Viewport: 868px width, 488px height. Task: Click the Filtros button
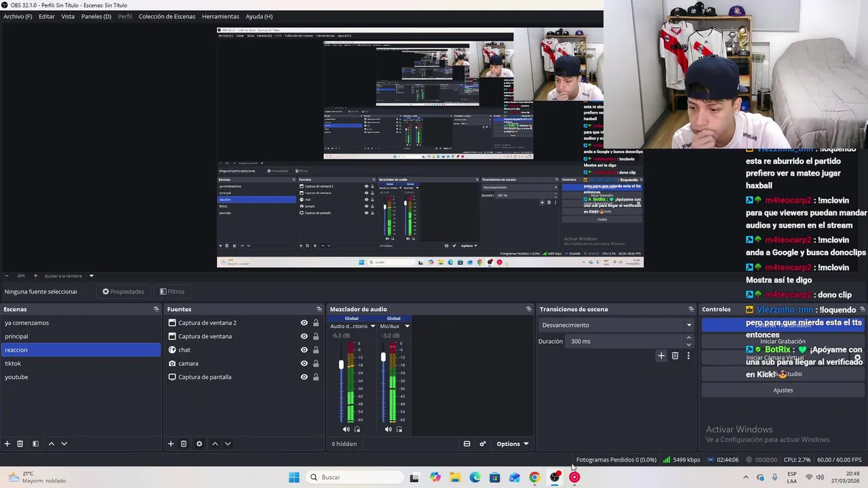(x=172, y=291)
